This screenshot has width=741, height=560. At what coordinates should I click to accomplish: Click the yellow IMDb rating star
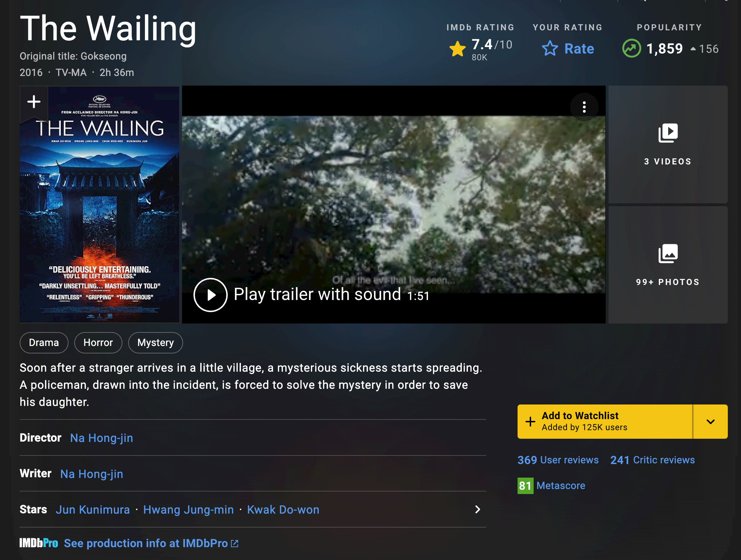tap(458, 49)
